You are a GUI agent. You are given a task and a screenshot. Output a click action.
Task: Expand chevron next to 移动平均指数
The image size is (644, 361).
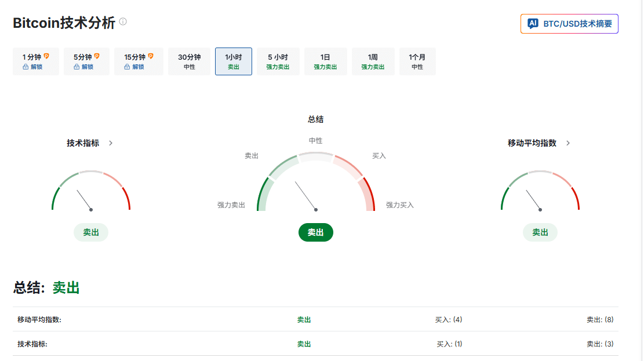(568, 143)
